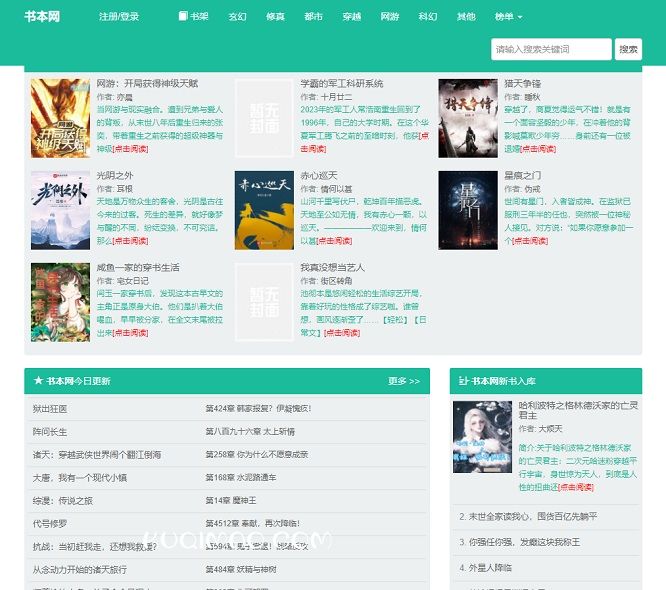666x590 pixels.
Task: Open title link 网游：开局获得神级天赋
Action: pos(147,83)
